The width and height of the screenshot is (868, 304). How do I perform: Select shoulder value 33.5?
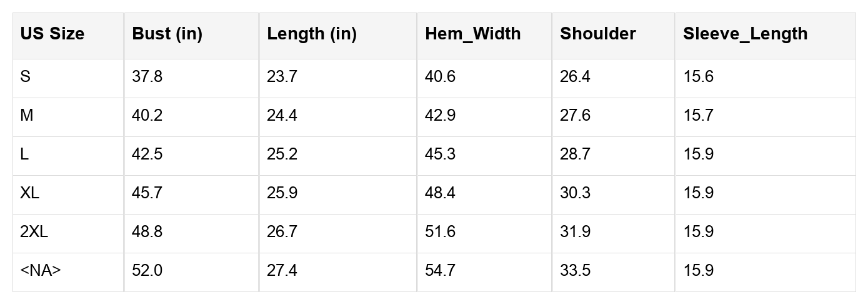[x=575, y=271]
